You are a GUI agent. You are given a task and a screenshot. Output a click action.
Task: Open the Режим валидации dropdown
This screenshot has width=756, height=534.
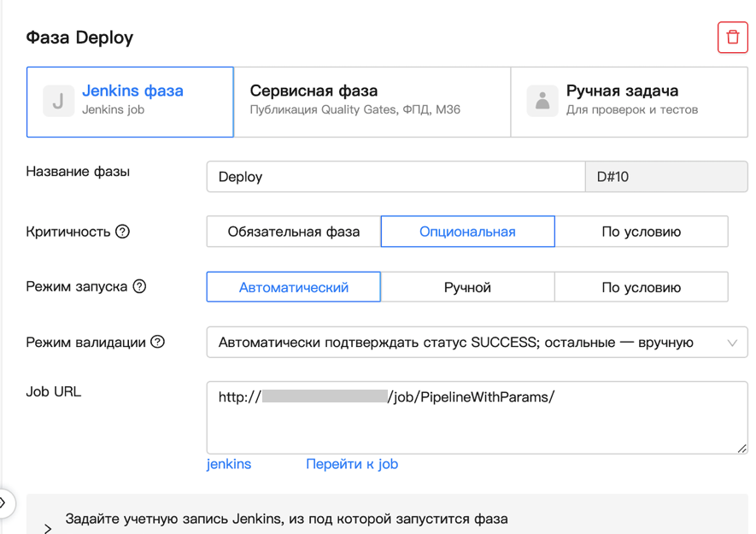477,343
